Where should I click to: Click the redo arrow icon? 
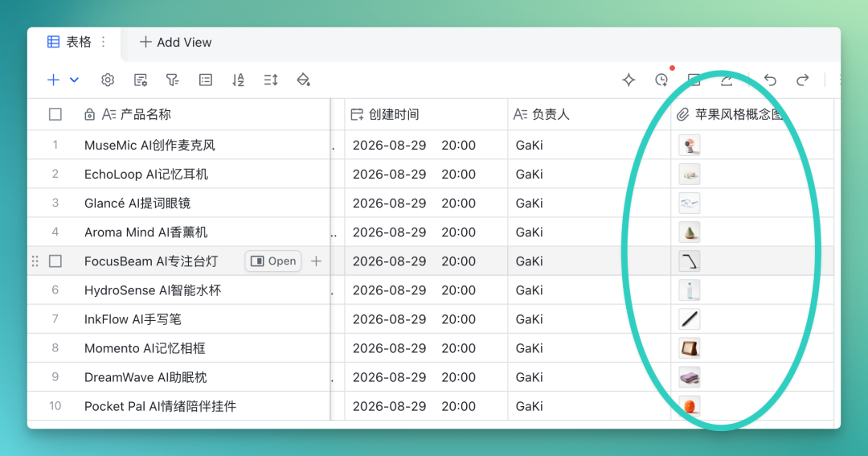[x=802, y=80]
